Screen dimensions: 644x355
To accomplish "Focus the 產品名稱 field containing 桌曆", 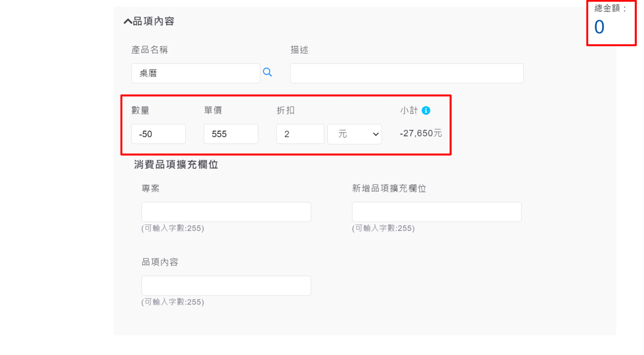I will [x=195, y=73].
